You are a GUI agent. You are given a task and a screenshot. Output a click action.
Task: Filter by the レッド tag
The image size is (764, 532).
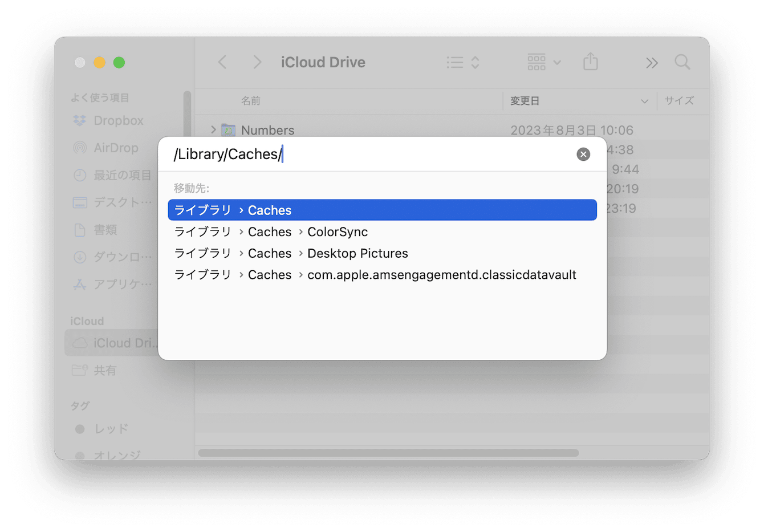point(101,429)
